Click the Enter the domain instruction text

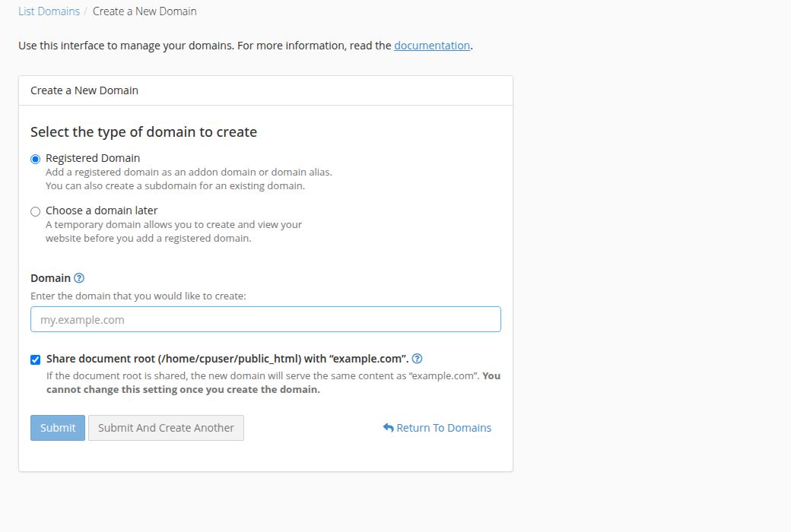(x=138, y=296)
